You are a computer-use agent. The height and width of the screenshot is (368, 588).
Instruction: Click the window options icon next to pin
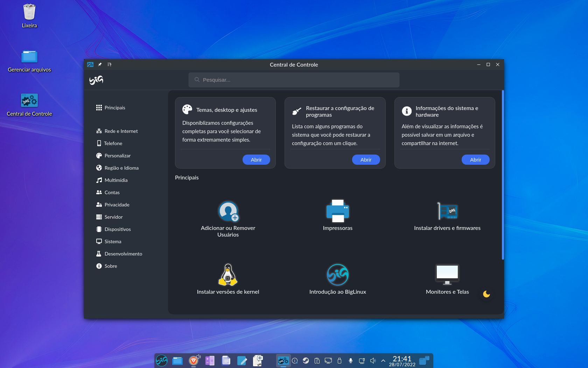coord(109,64)
